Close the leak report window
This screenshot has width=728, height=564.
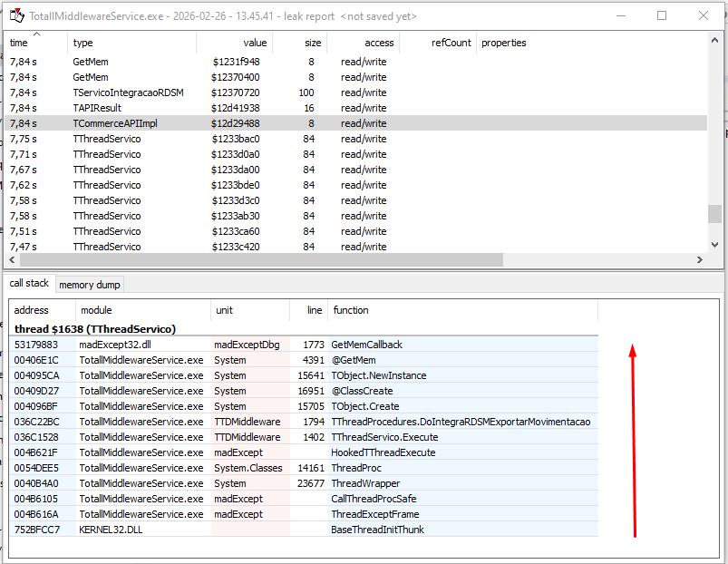pos(703,16)
